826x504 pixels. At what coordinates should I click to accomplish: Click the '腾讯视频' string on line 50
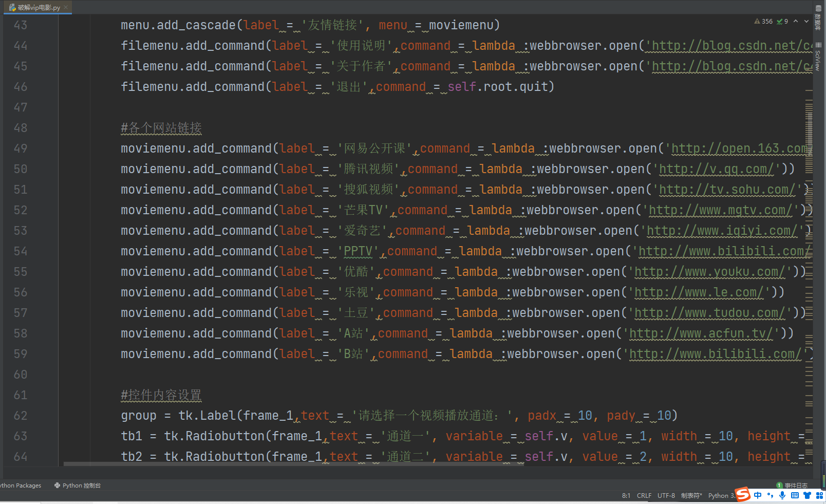pyautogui.click(x=368, y=169)
